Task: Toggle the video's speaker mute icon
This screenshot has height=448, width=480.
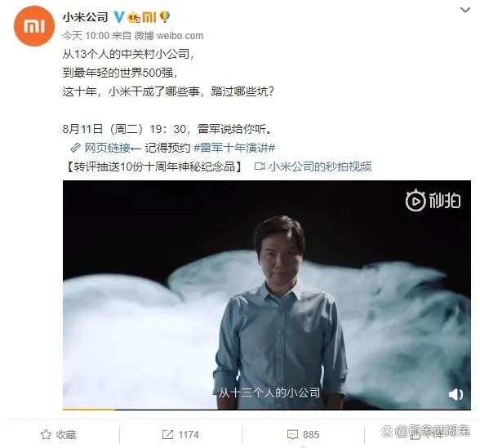Action: coord(456,394)
